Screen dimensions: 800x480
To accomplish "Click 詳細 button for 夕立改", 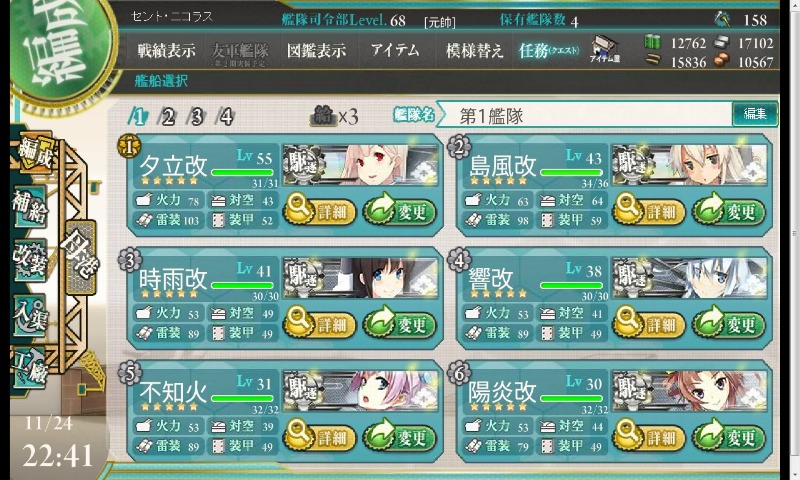I will [319, 210].
